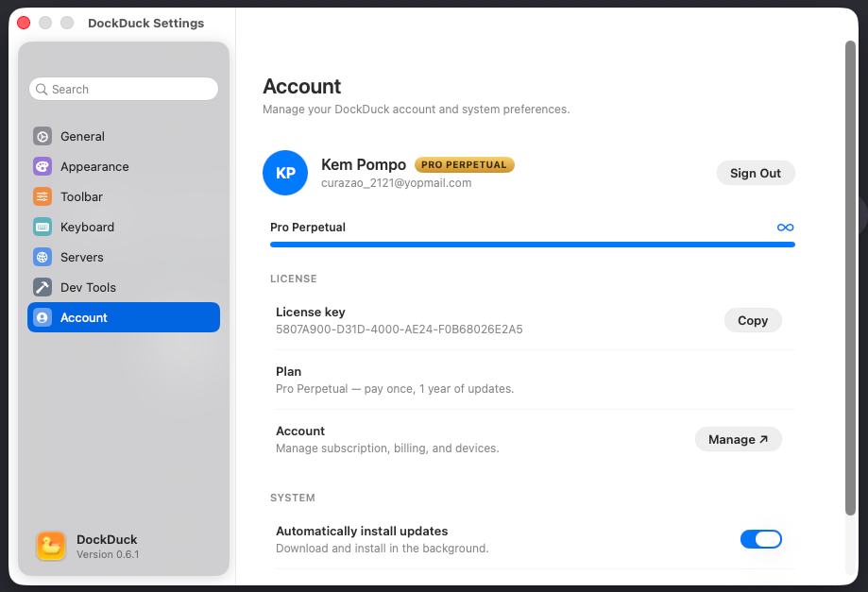The image size is (868, 592).
Task: Open Dev Tools settings
Action: pos(124,287)
